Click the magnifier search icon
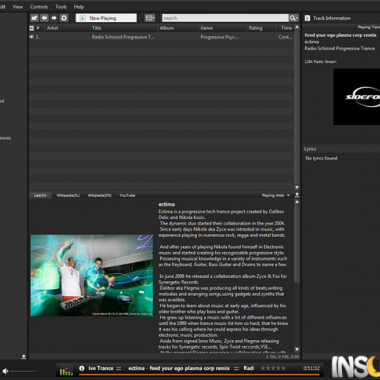380x380 pixels. click(293, 18)
